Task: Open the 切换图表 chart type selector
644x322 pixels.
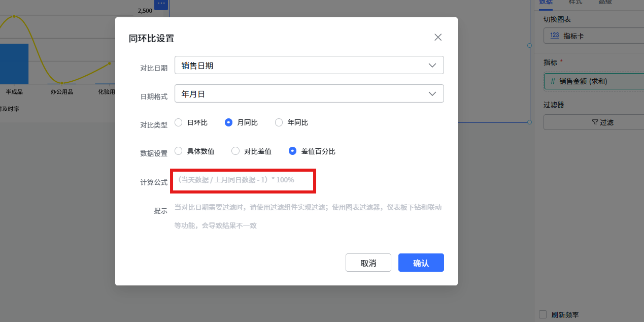Action: (x=594, y=36)
